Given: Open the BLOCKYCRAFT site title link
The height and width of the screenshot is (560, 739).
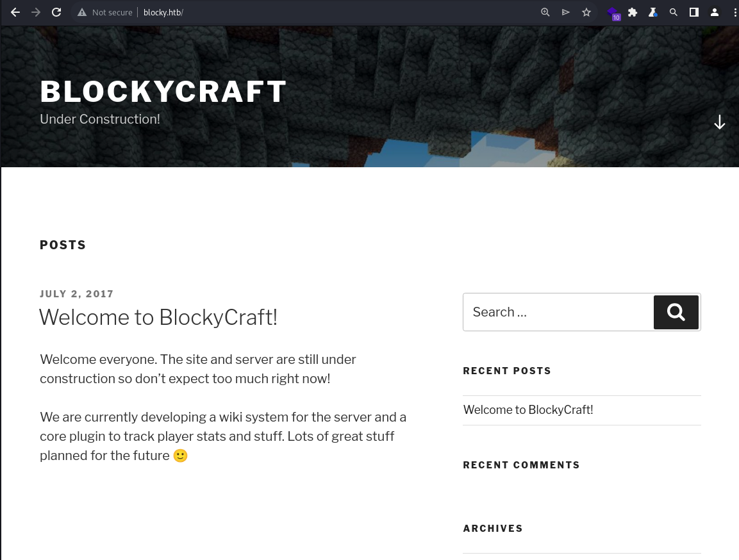Looking at the screenshot, I should [x=163, y=91].
